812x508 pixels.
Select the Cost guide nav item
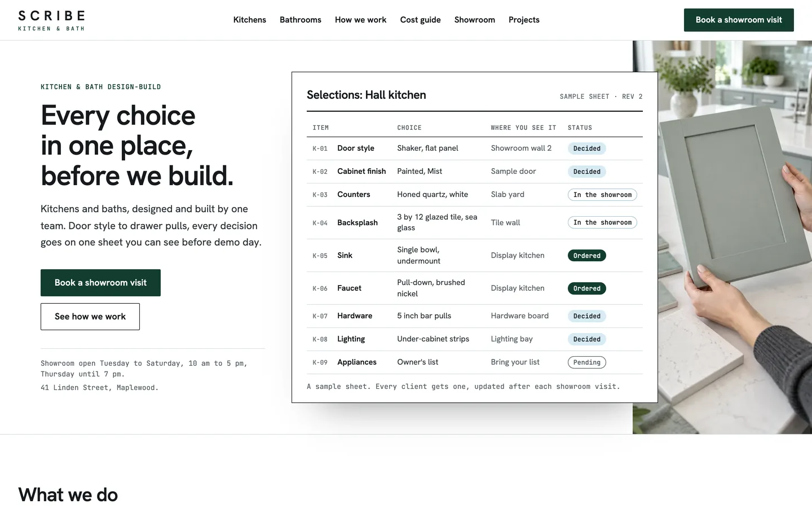click(421, 20)
